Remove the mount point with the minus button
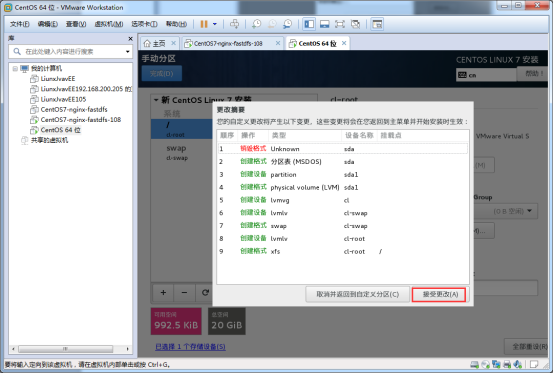This screenshot has height=373, width=553. pyautogui.click(x=184, y=292)
